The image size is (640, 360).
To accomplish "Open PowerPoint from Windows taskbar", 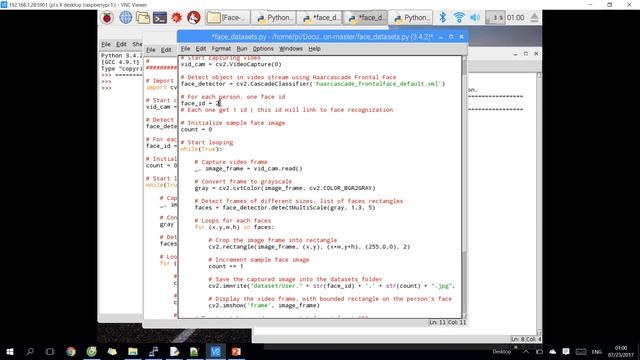I will pos(236,351).
